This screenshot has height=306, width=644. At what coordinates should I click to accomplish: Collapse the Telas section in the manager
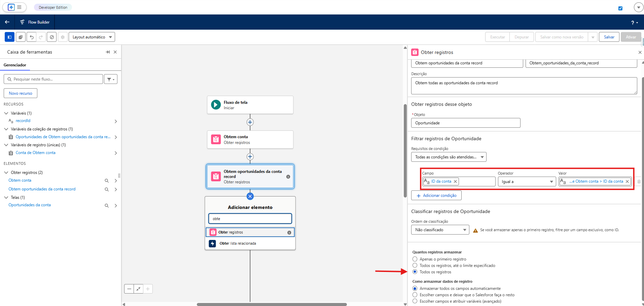(x=6, y=197)
